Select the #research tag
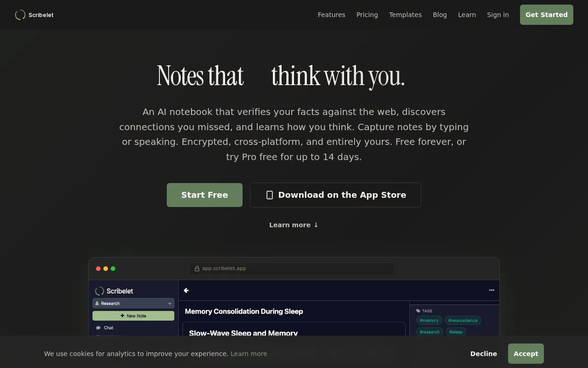 [430, 332]
